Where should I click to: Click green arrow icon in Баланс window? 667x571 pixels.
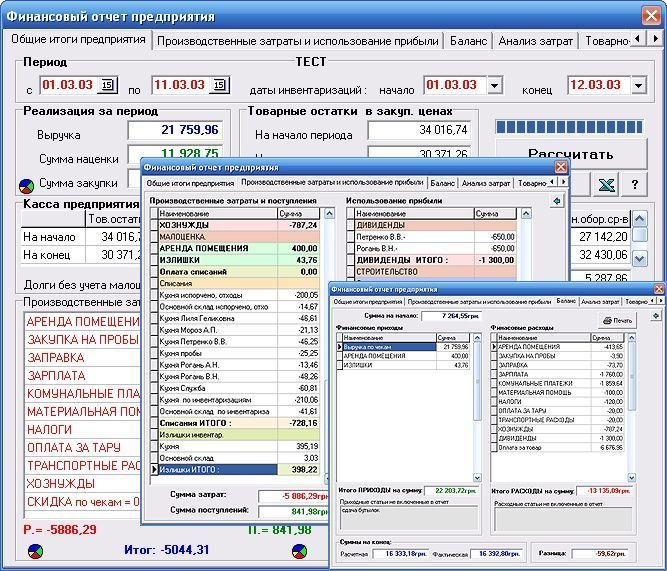656,316
